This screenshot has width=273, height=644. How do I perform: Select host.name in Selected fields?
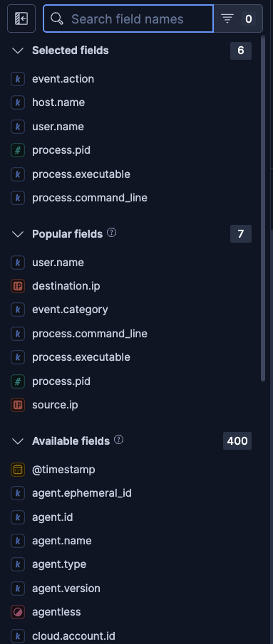pyautogui.click(x=58, y=102)
